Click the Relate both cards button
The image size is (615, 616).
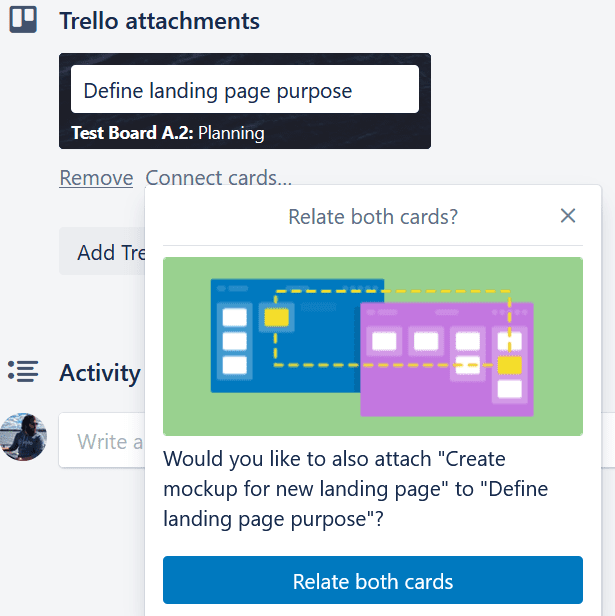(373, 580)
